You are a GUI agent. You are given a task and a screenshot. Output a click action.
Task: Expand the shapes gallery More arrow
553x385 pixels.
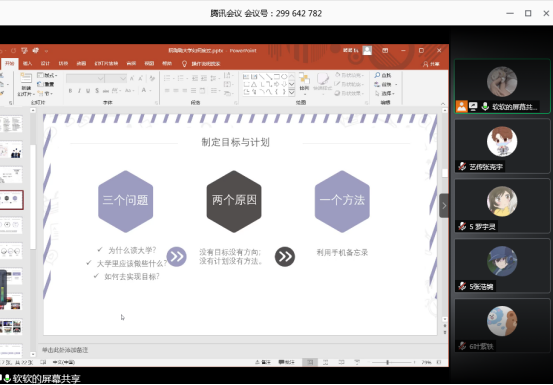[x=292, y=92]
